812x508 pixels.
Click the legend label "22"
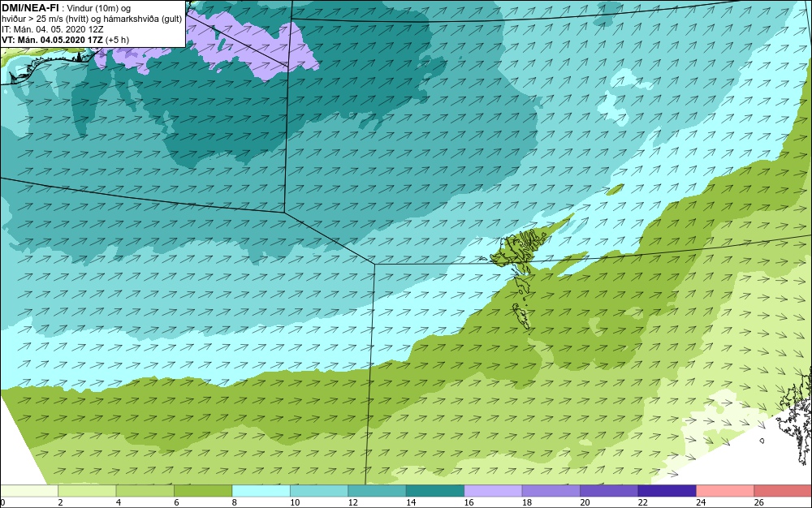642,502
